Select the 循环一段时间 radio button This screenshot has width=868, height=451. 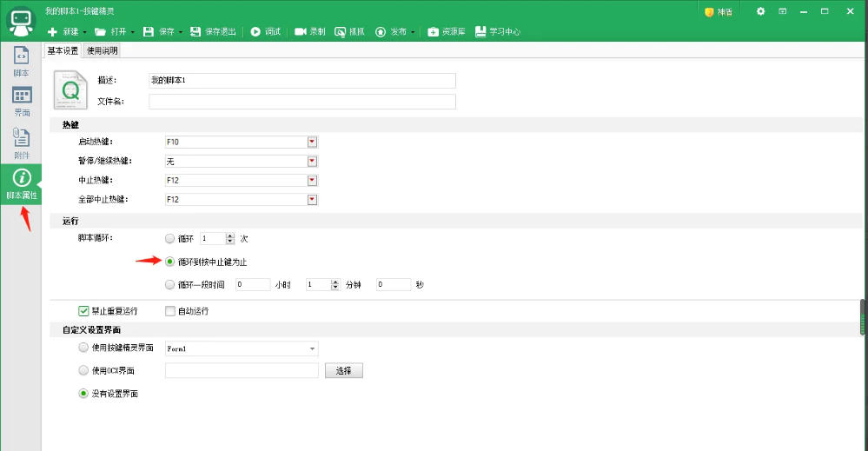tap(169, 284)
